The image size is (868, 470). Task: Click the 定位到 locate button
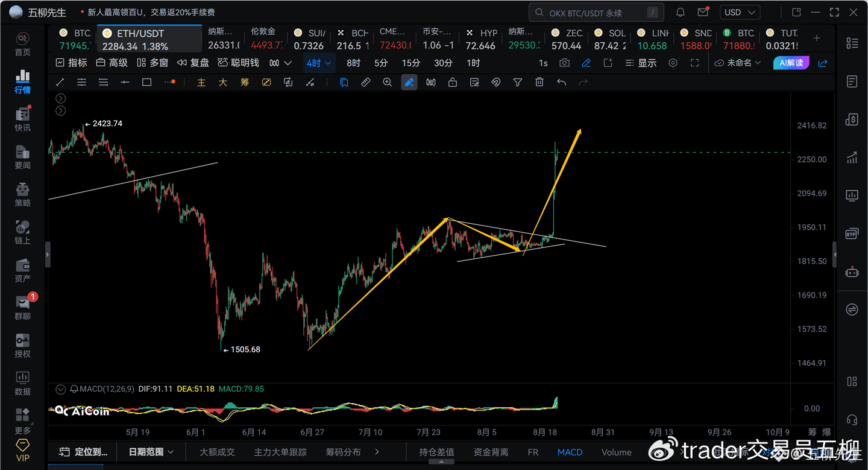[x=84, y=452]
